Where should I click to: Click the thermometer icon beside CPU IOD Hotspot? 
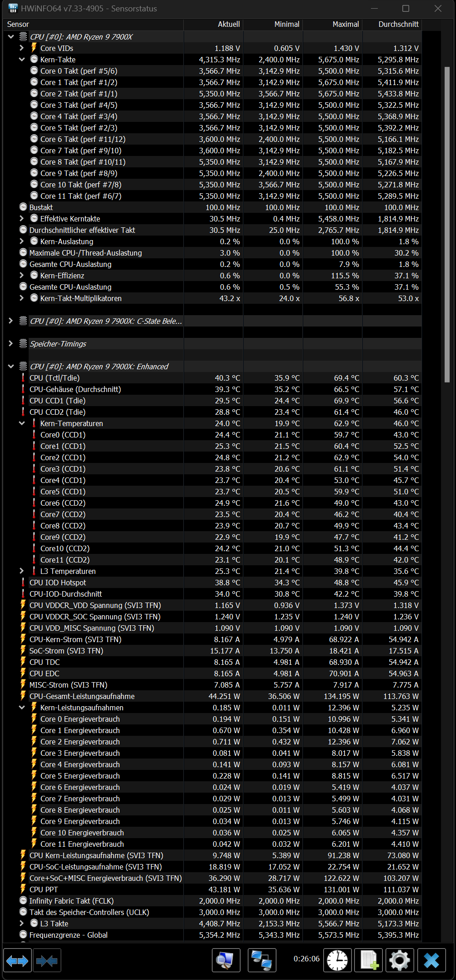click(x=23, y=582)
